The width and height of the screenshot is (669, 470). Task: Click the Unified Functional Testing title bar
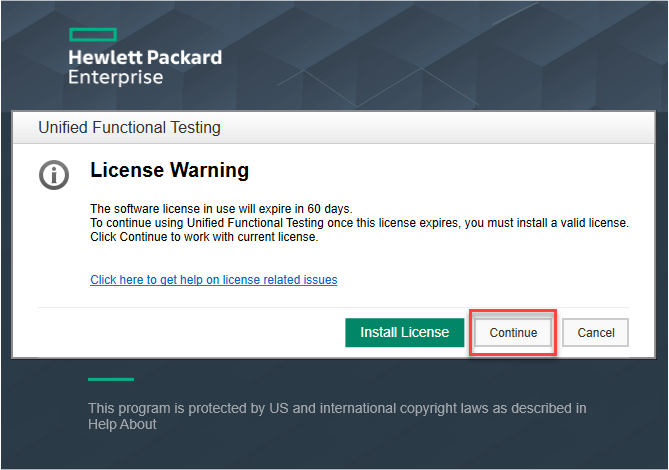click(130, 128)
